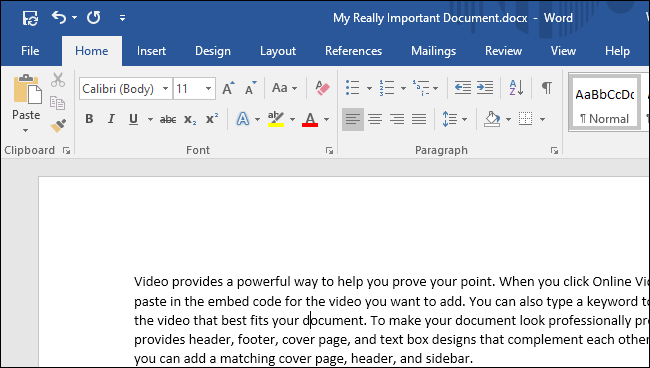This screenshot has height=368, width=650.
Task: Click 'Video provides' at paragraph start
Action: coord(179,282)
